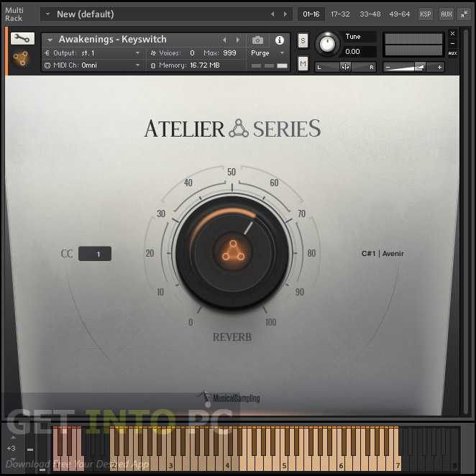Open the New (default) multi dropdown arrow

47,14
